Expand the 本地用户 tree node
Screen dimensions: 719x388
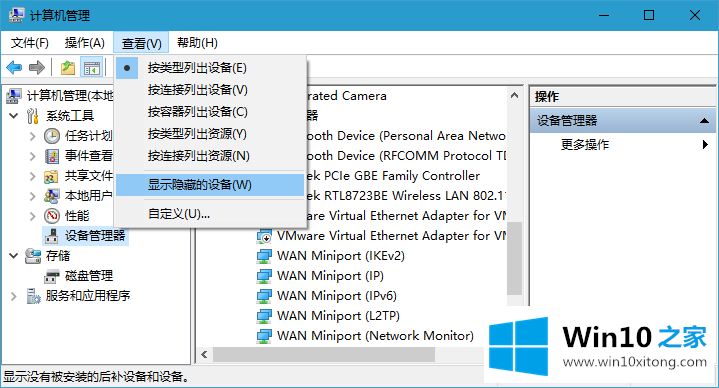tap(33, 196)
